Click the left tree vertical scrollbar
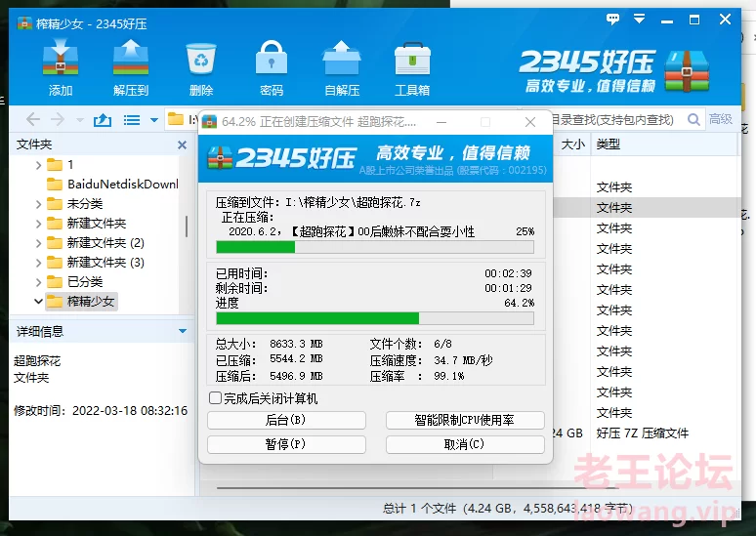Screen dimensions: 756x536 pyautogui.click(x=187, y=227)
